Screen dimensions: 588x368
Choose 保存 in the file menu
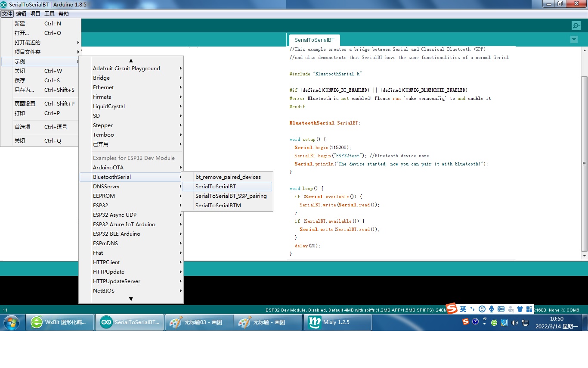(x=40, y=81)
